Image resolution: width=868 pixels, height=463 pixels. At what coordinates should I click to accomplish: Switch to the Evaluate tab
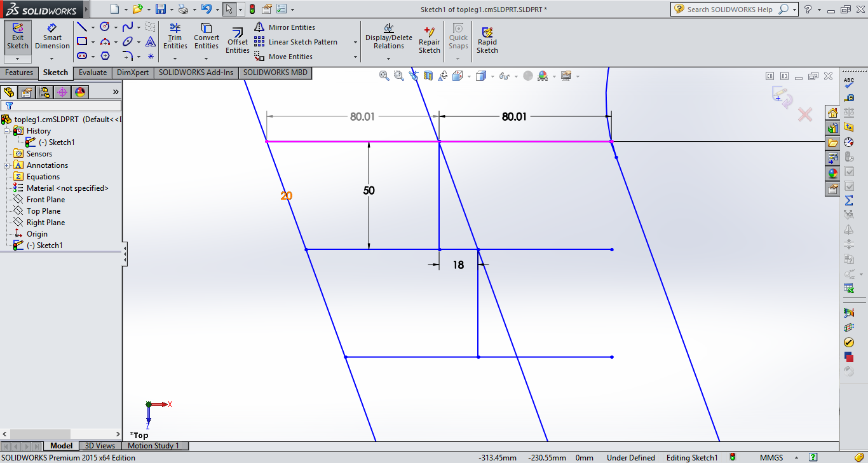click(93, 73)
